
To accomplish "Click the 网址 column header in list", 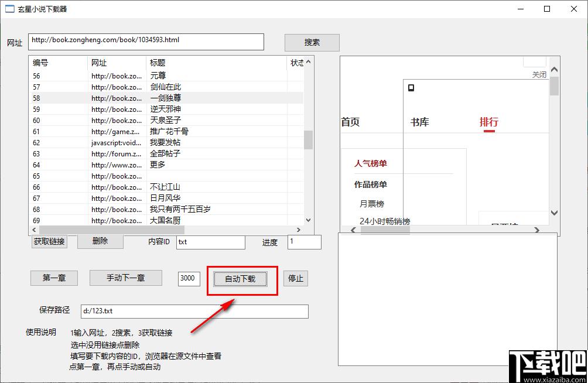I will (x=117, y=63).
